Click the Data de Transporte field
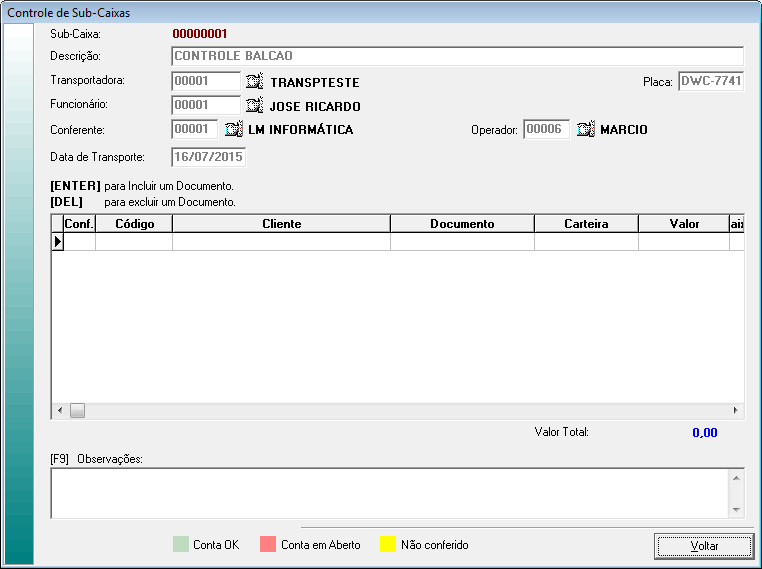Viewport: 762px width, 569px height. pos(208,157)
